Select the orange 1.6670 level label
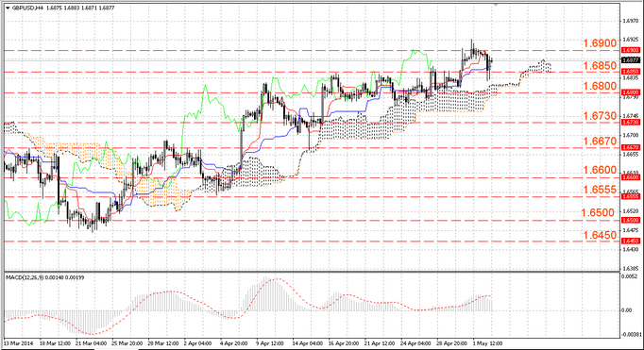 pyautogui.click(x=600, y=142)
